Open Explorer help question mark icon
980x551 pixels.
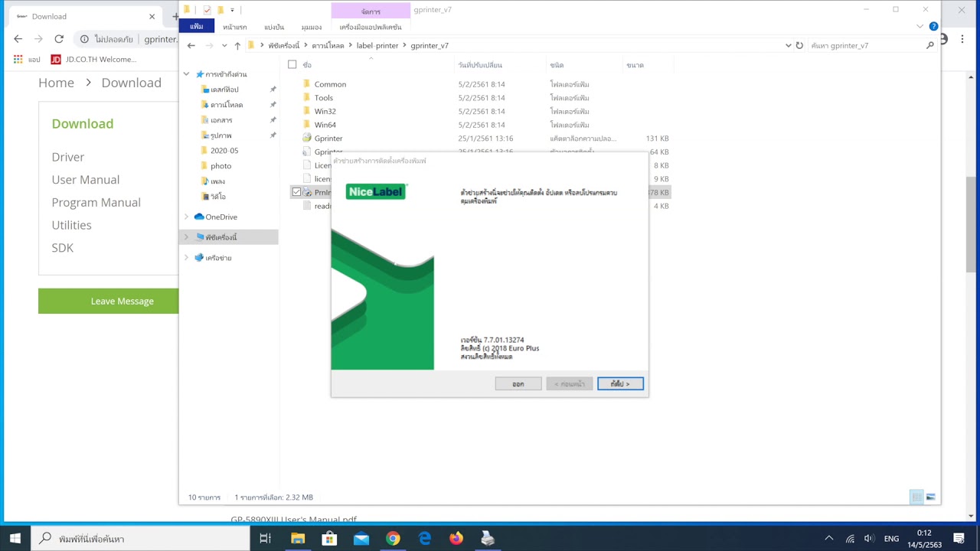click(933, 27)
